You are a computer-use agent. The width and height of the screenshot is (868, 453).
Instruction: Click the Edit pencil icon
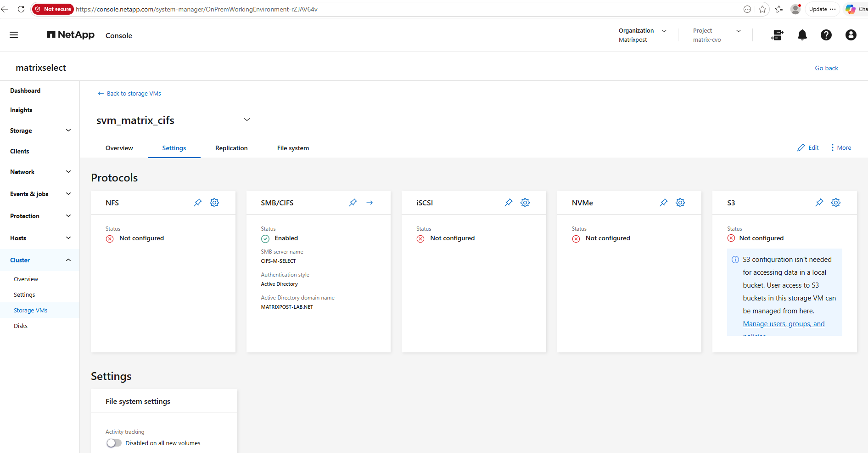[x=801, y=148]
